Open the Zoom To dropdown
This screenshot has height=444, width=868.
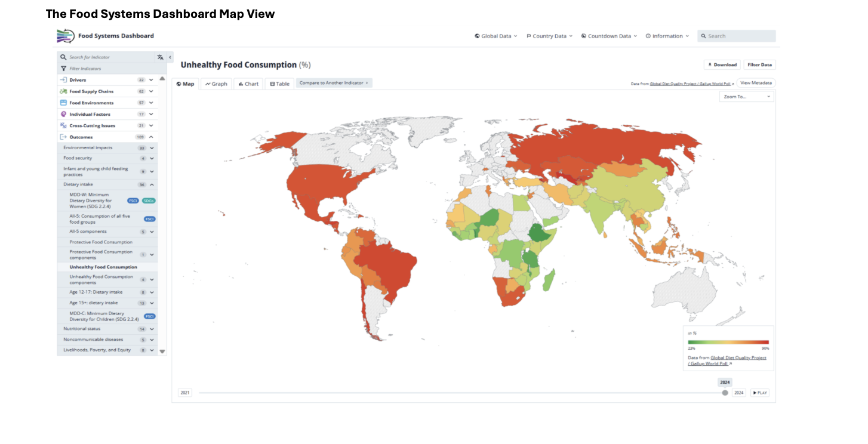pyautogui.click(x=746, y=97)
